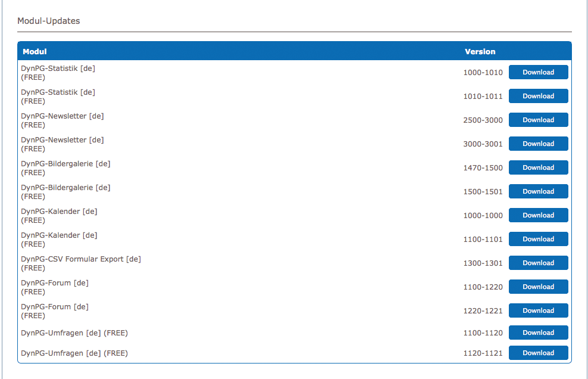Click the Modul-Updates section heading
Viewport: 588px width, 379px height.
[49, 21]
